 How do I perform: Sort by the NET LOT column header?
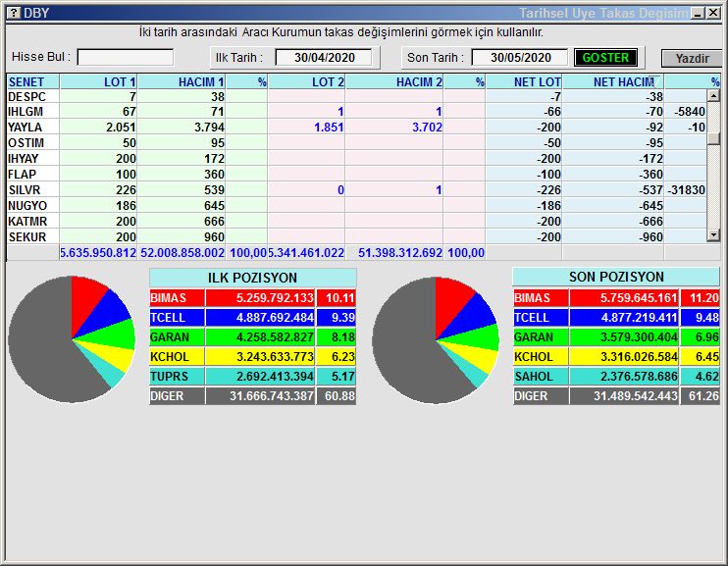(524, 82)
